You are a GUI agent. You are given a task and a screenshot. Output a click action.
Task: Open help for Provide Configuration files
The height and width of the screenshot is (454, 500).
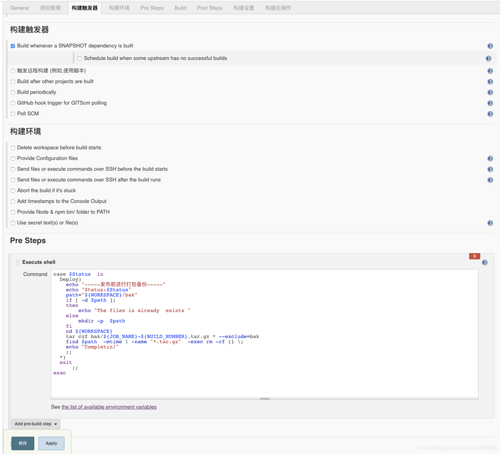490,159
